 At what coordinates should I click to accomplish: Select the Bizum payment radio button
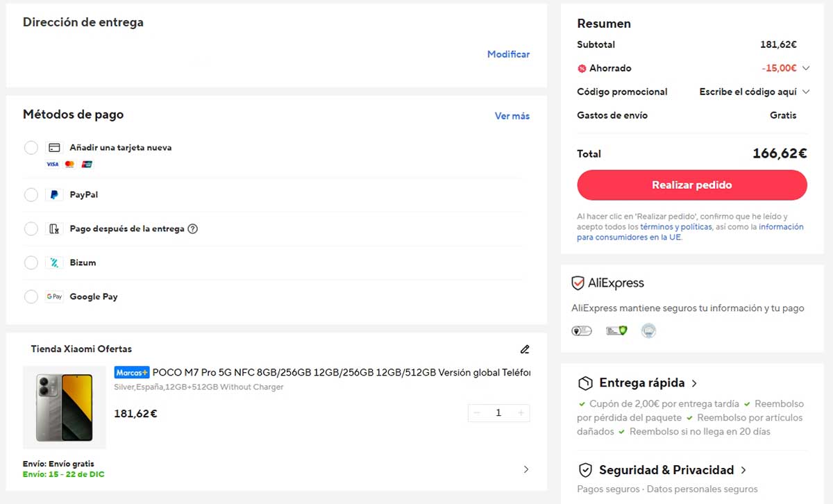pos(31,262)
